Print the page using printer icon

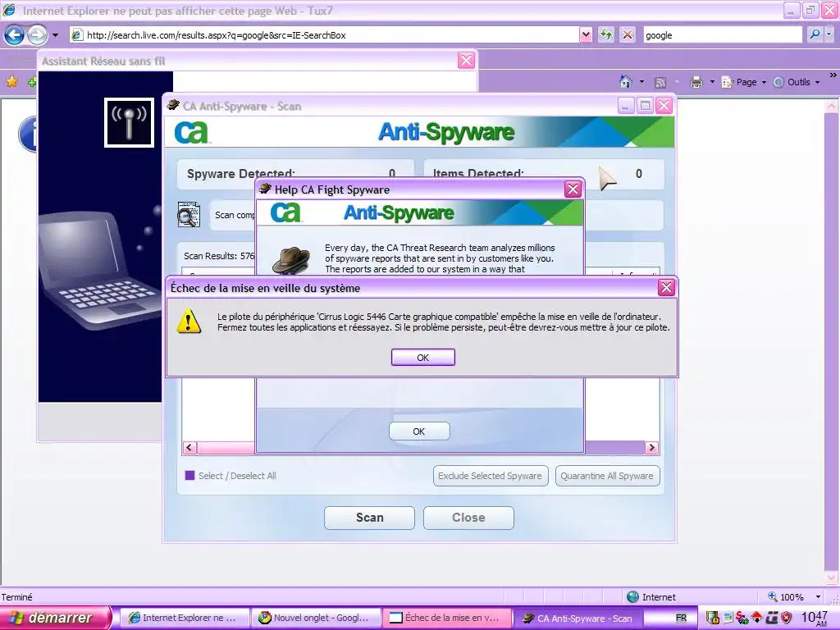tap(696, 82)
